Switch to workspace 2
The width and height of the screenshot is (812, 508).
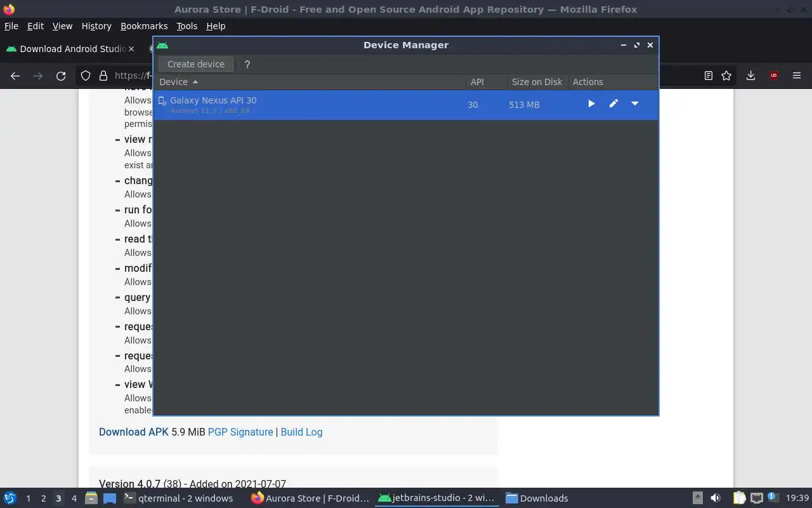pyautogui.click(x=43, y=498)
